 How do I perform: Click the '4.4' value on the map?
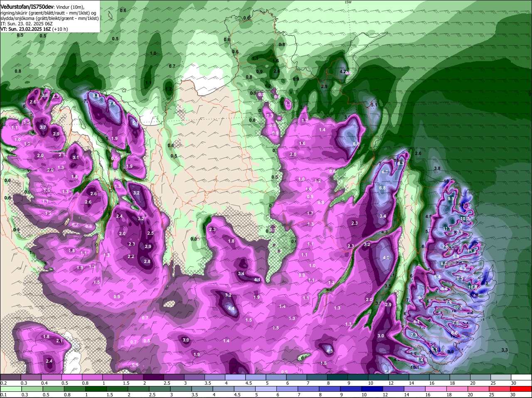coord(231,308)
